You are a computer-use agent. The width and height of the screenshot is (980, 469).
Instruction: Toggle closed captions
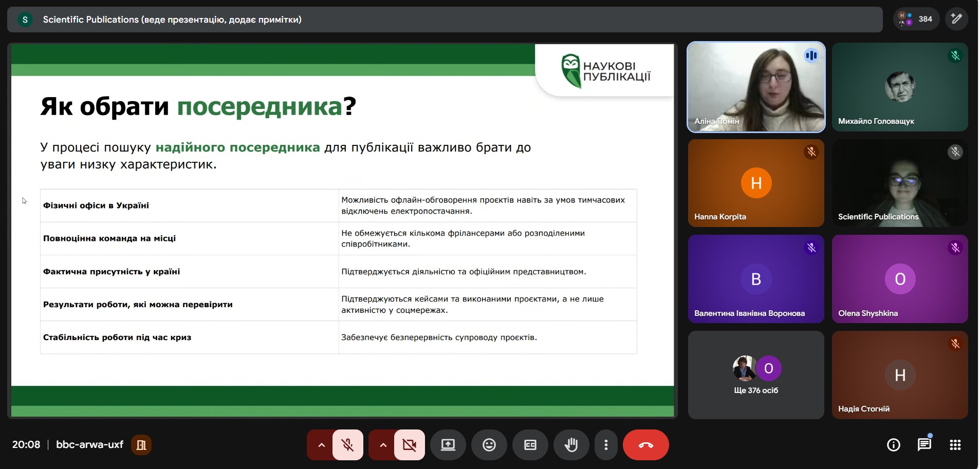[x=530, y=445]
